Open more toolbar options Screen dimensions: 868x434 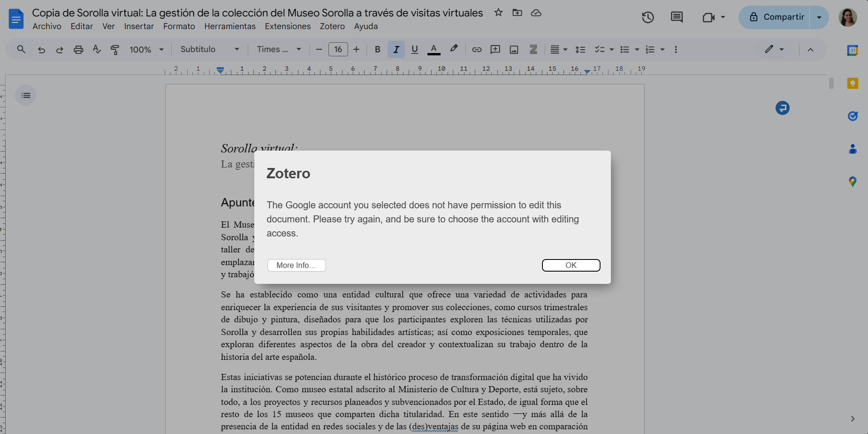[x=676, y=49]
